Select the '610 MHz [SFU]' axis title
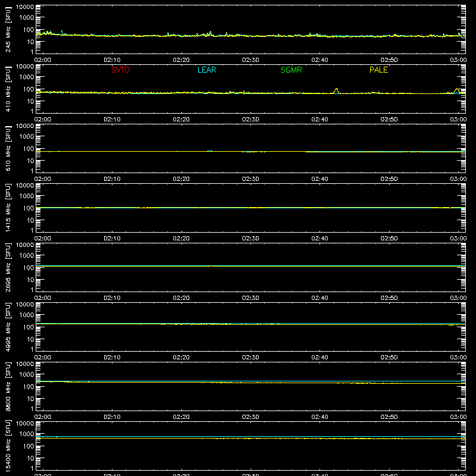Viewport: 476px width, 476px height. pos(8,148)
